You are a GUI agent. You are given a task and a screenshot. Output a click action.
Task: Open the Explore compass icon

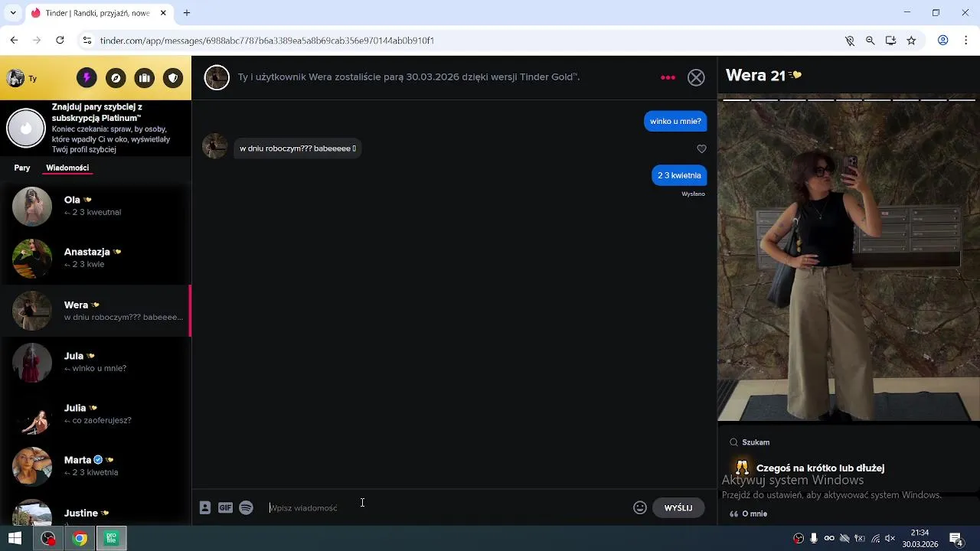coord(116,78)
